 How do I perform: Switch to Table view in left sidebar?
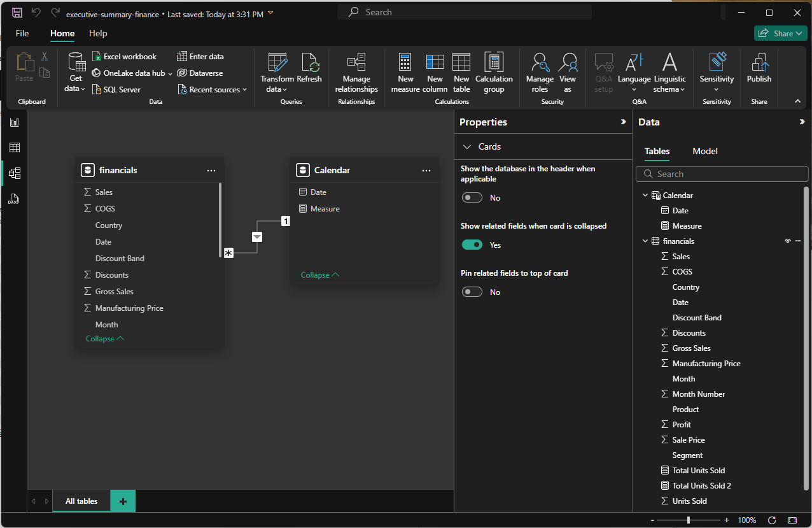click(x=14, y=148)
